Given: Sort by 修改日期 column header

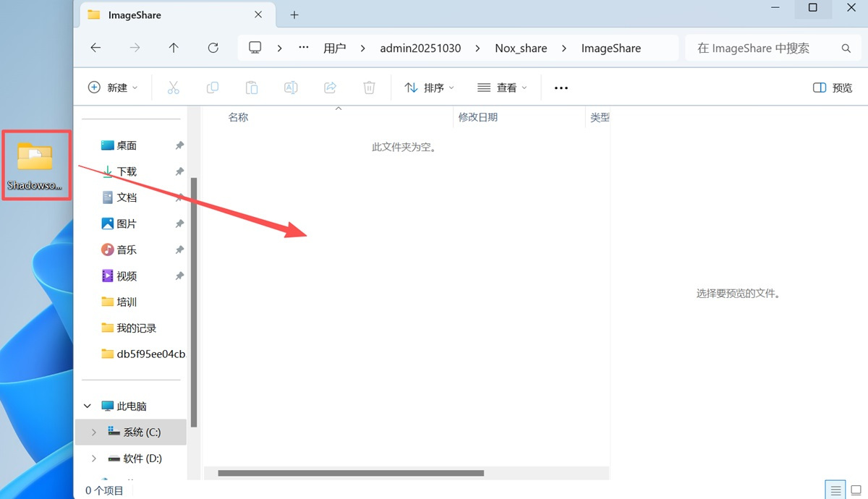Looking at the screenshot, I should click(478, 117).
